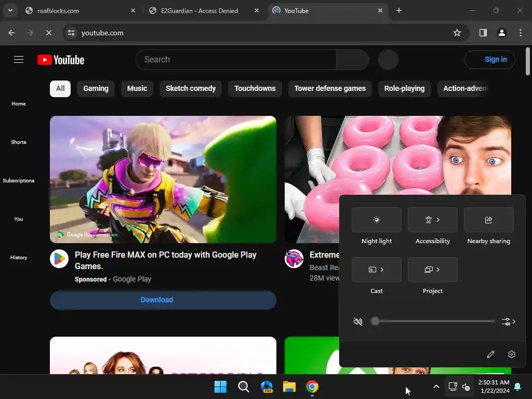This screenshot has width=532, height=399.
Task: Open the Free Fire MAX ad title link
Action: point(166,260)
